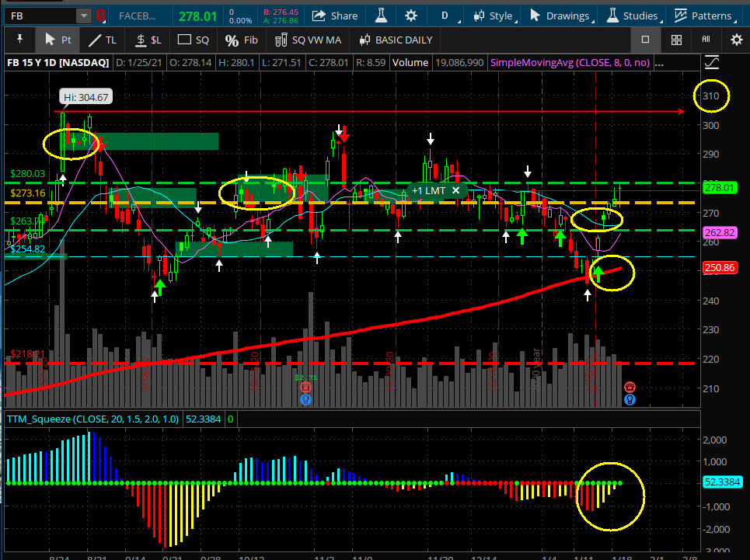
Task: Select the Trendline (TL) drawing tool
Action: (102, 40)
